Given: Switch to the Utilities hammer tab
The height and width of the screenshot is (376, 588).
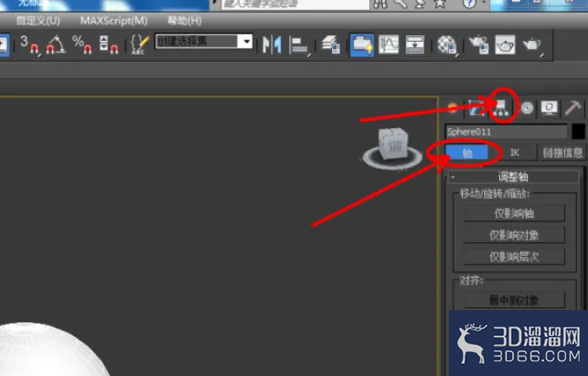Looking at the screenshot, I should pos(572,108).
